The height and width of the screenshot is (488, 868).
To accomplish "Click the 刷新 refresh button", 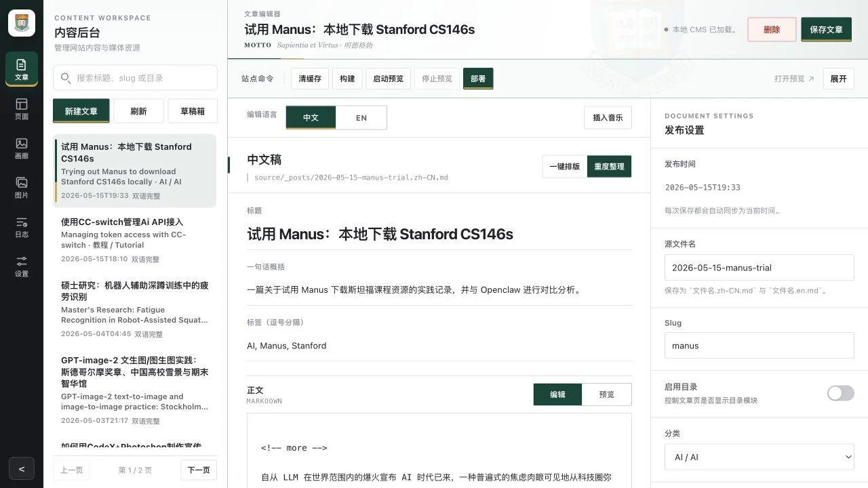I will tap(138, 111).
